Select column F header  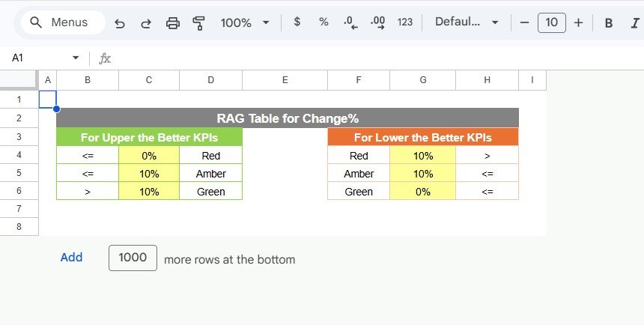pos(359,80)
